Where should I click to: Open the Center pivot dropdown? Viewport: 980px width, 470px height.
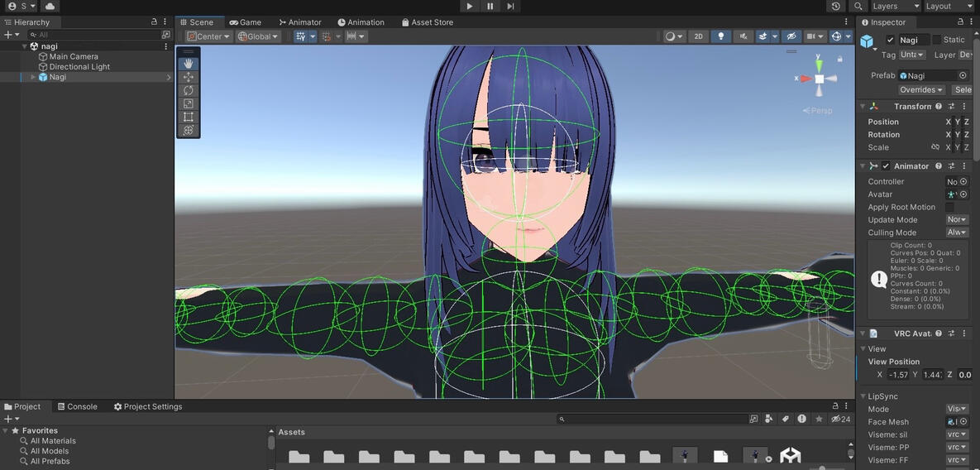coord(208,36)
